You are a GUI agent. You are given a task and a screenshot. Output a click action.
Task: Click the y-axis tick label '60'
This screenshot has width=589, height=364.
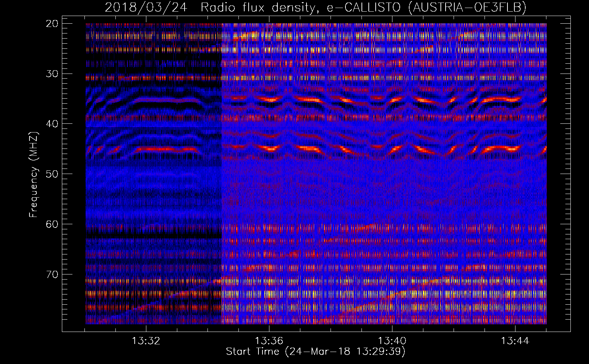[52, 224]
